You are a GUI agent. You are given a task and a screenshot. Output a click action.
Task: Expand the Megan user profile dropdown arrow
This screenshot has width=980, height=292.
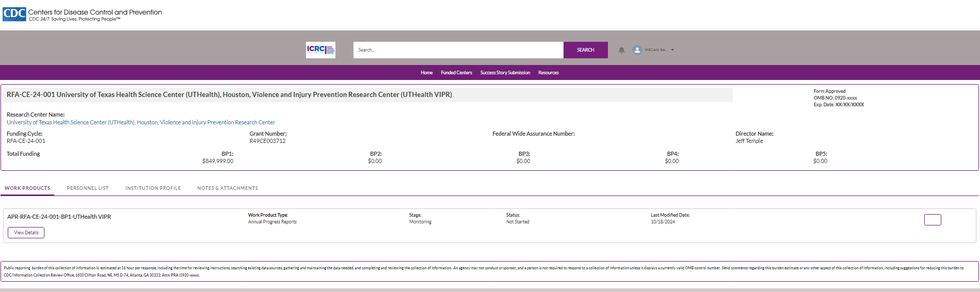[x=672, y=50]
